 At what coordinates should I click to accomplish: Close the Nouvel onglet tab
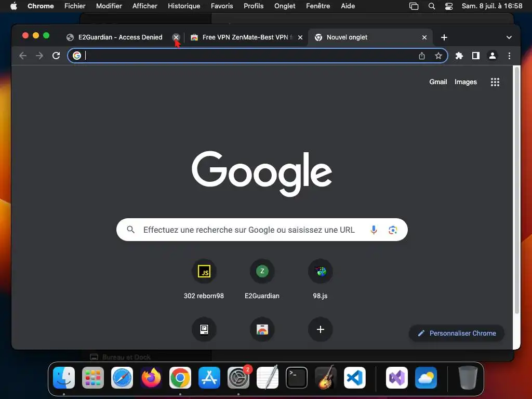pyautogui.click(x=424, y=37)
